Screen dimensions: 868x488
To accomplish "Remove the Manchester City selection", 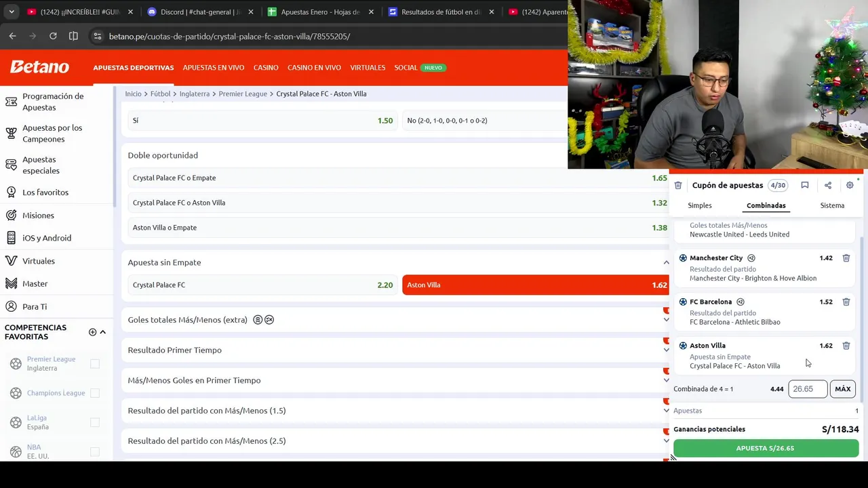I will click(x=846, y=258).
